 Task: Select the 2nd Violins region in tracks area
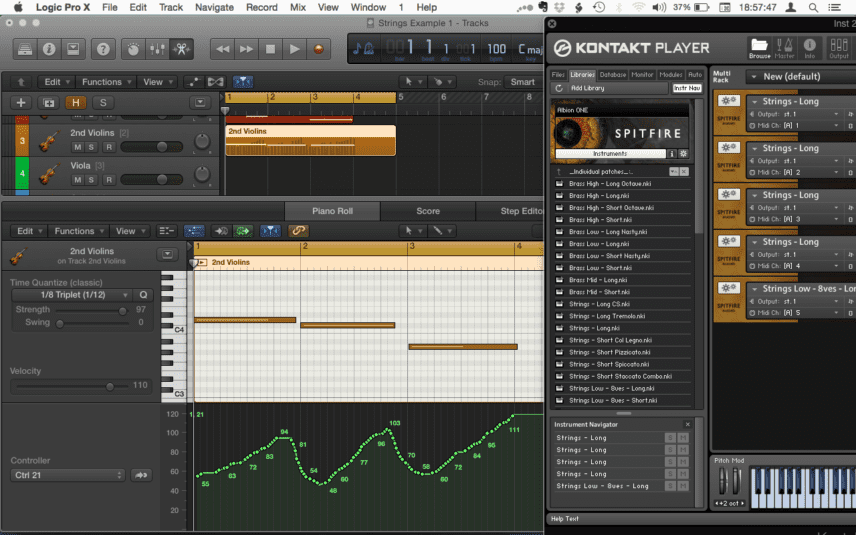click(x=311, y=140)
